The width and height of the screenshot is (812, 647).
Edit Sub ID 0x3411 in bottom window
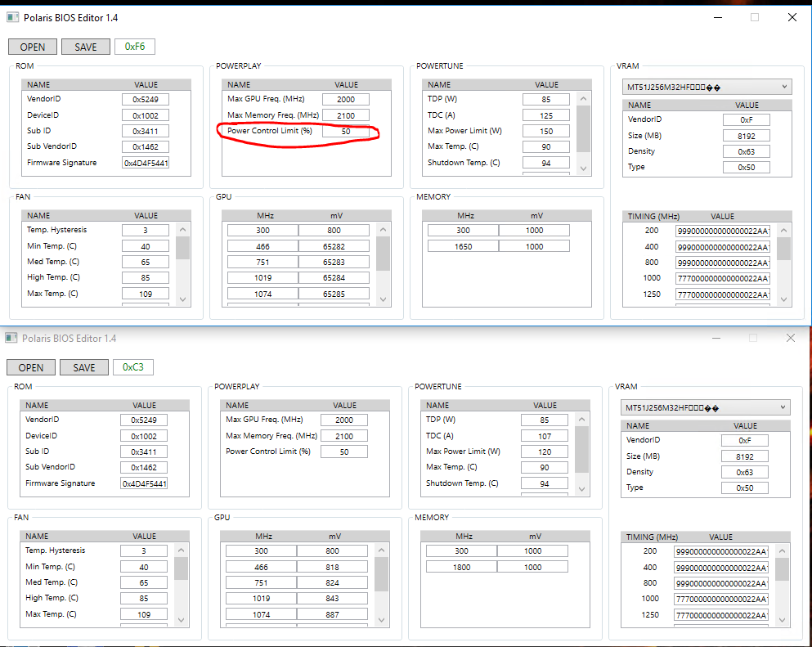click(x=144, y=452)
